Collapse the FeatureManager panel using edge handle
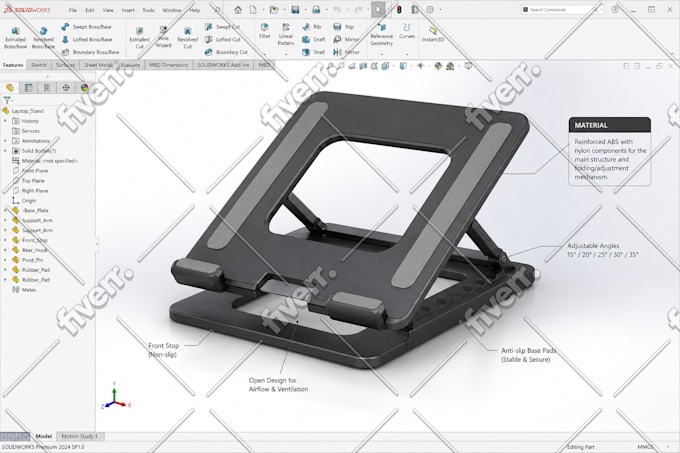The height and width of the screenshot is (453, 680). pos(96,244)
